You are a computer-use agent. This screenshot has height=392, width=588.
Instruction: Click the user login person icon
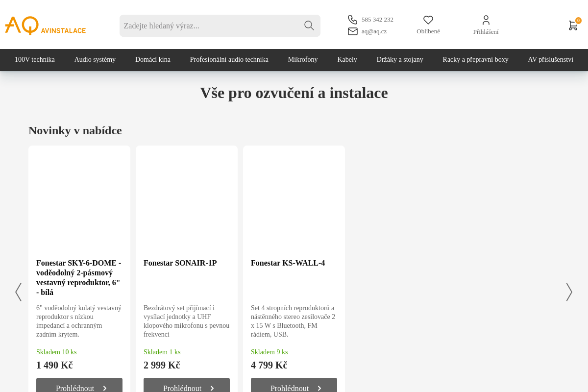[x=486, y=20]
